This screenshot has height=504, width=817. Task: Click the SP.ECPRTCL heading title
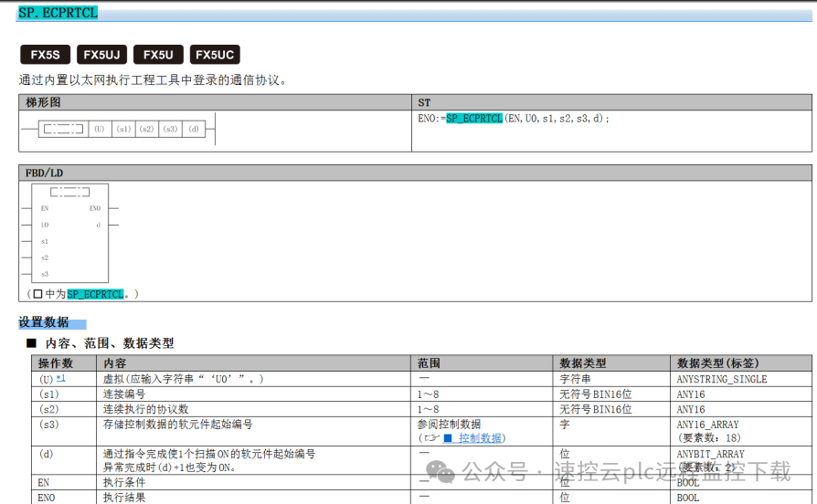tap(58, 13)
